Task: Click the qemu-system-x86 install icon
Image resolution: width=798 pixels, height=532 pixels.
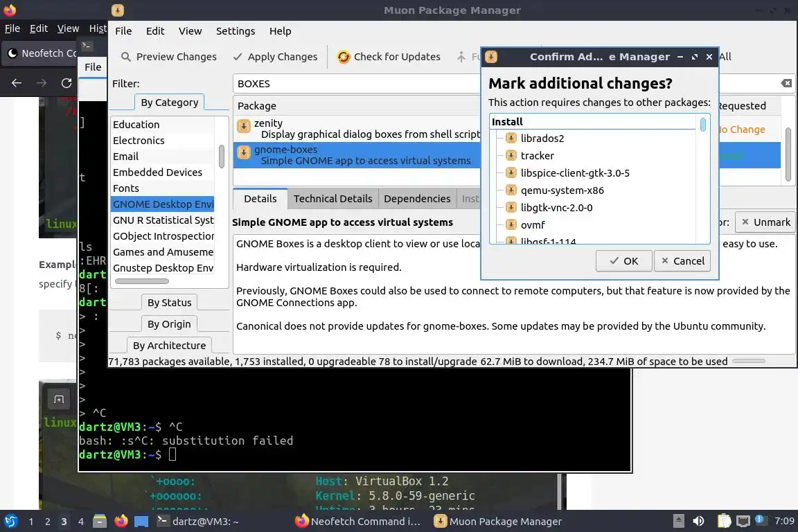Action: pyautogui.click(x=511, y=190)
